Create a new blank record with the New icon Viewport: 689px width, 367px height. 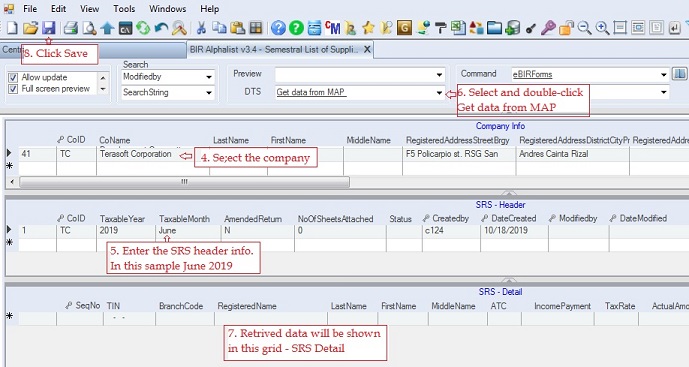point(12,29)
